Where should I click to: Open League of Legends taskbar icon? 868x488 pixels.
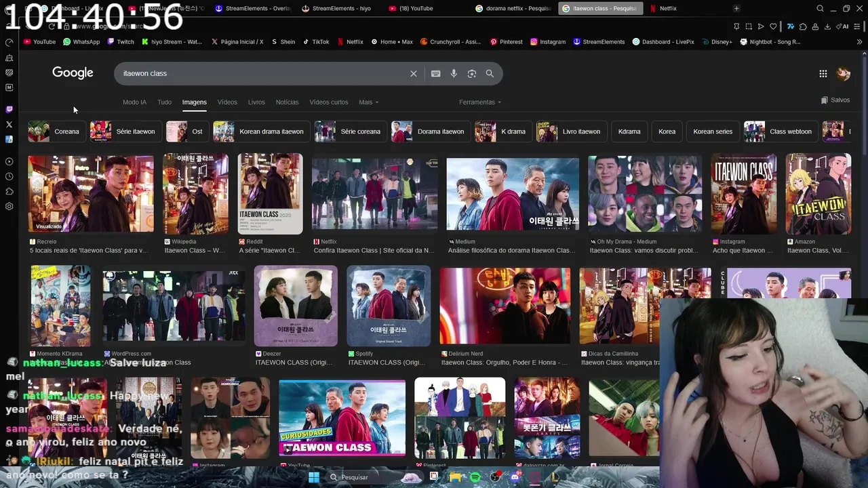click(x=555, y=477)
